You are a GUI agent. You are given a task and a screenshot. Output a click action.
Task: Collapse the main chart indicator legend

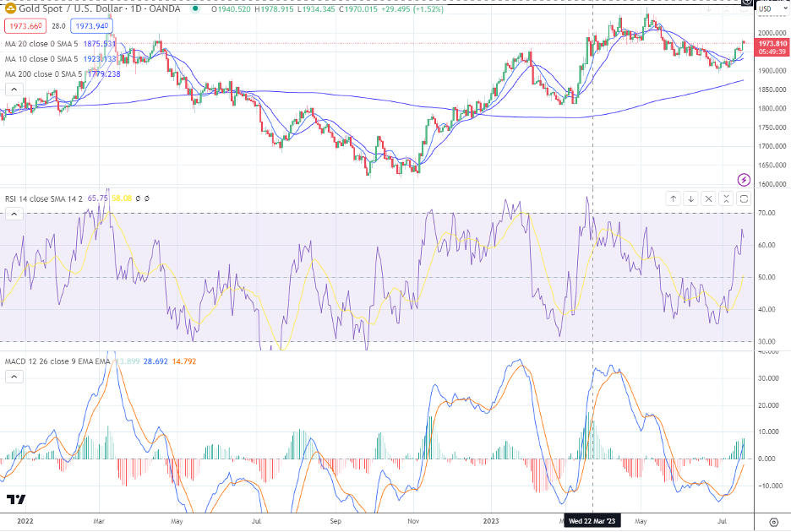click(14, 89)
